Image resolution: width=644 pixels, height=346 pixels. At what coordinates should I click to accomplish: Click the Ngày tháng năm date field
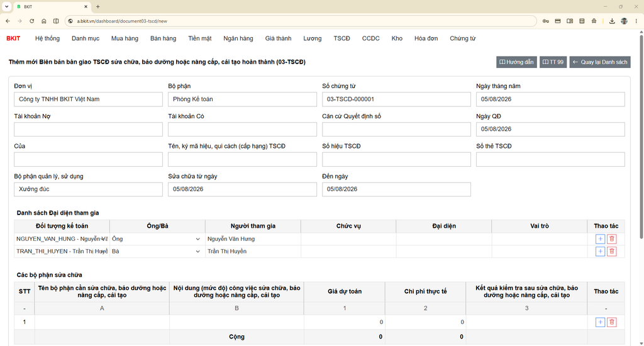click(550, 99)
